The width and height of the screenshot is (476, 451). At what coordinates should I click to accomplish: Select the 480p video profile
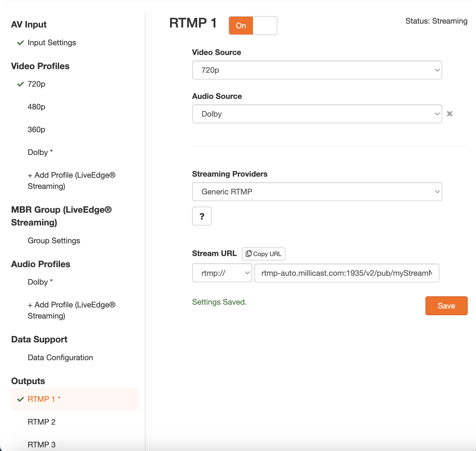click(36, 107)
